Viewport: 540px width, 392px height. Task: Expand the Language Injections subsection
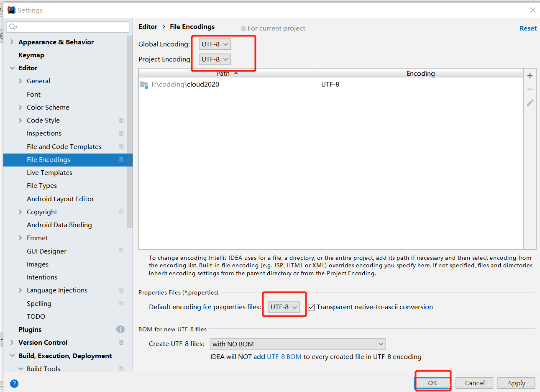[x=20, y=290]
